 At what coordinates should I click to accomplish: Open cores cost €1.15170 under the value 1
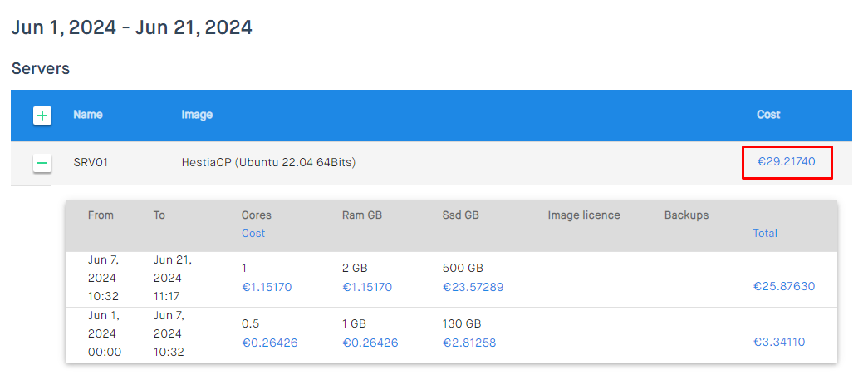click(267, 288)
